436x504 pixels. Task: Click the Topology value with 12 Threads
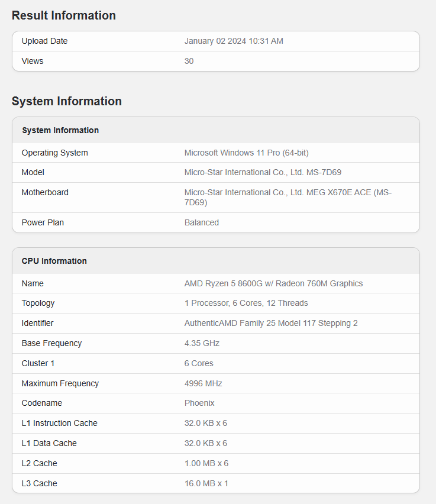(x=246, y=303)
